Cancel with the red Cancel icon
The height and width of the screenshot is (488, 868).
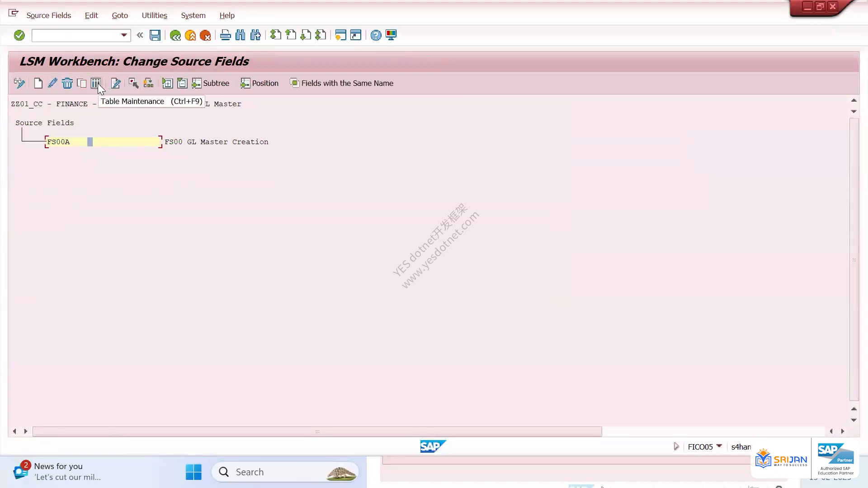[205, 35]
